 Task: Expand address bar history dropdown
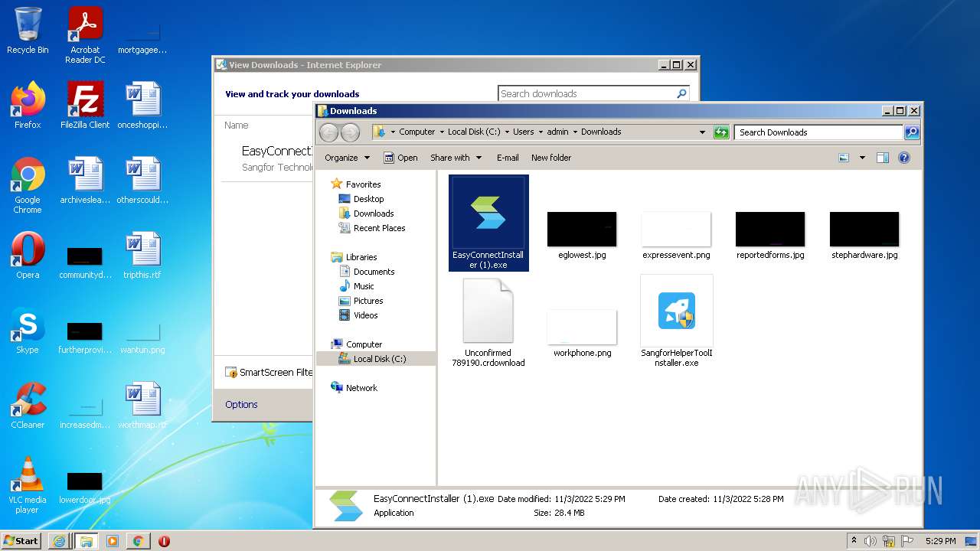tap(702, 132)
